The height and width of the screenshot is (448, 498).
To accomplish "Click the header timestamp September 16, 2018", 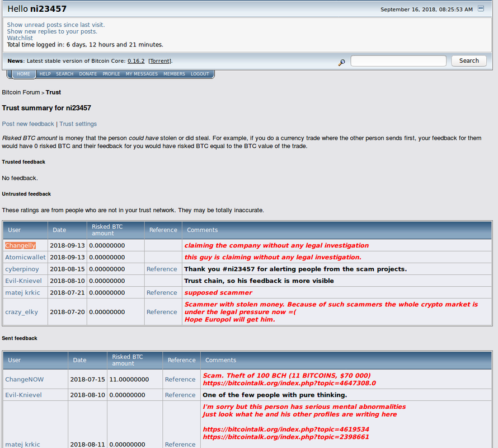I will [426, 10].
